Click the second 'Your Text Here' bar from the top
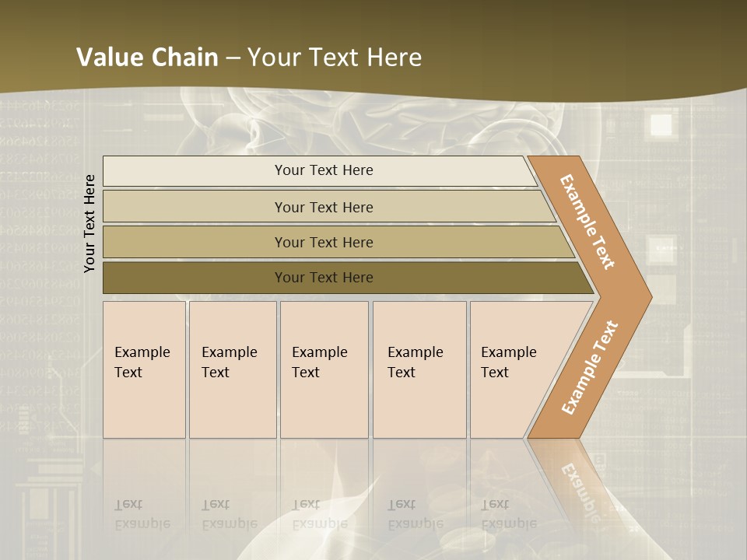 323,207
